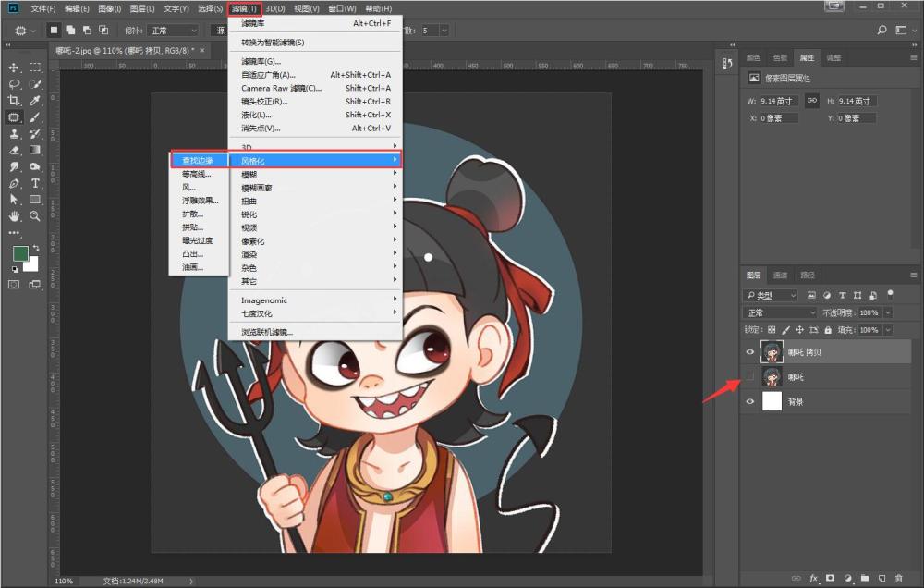Switch to the 通道 tab beside Layers
924x588 pixels.
click(780, 275)
